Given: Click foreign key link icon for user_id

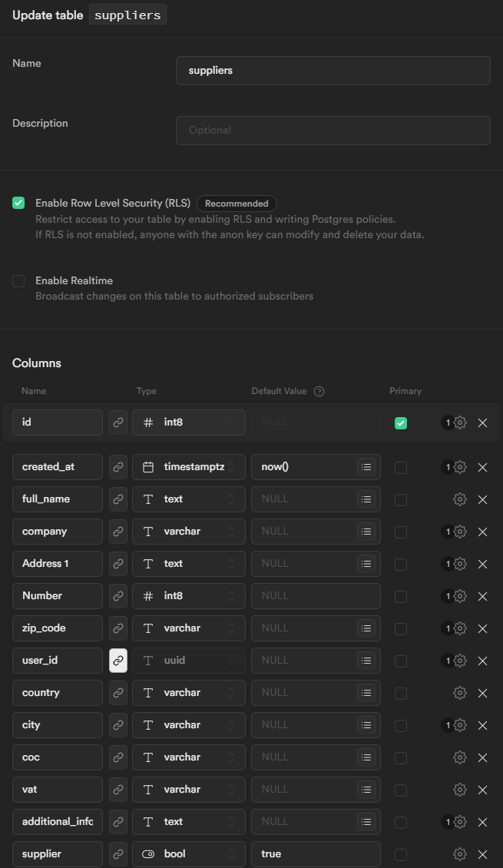Looking at the screenshot, I should pyautogui.click(x=118, y=661).
